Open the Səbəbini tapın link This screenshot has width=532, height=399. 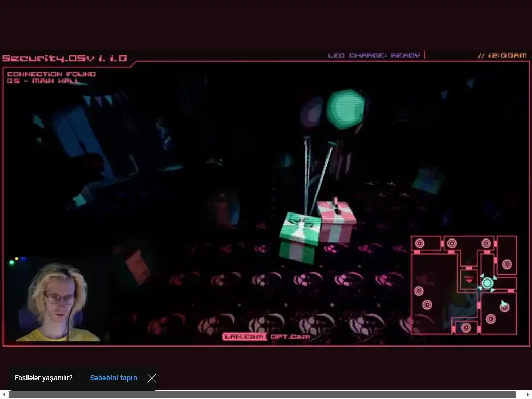tap(114, 378)
